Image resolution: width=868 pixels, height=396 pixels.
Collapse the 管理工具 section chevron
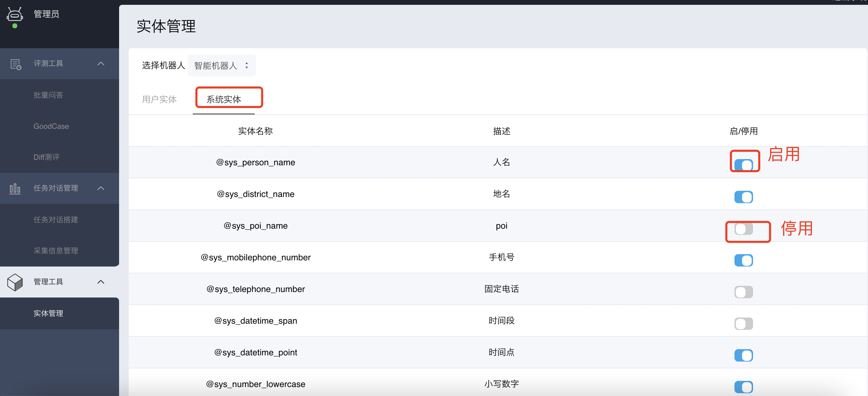coord(101,282)
